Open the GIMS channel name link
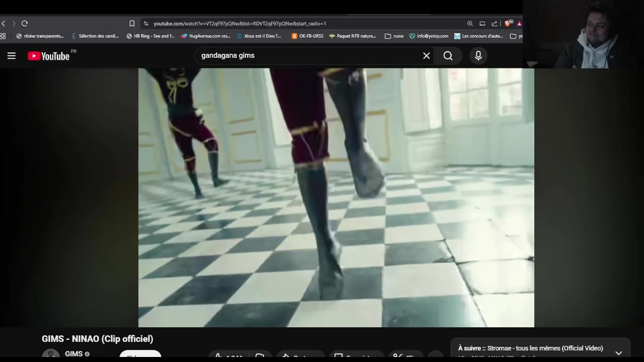This screenshot has width=644, height=362. tap(73, 354)
